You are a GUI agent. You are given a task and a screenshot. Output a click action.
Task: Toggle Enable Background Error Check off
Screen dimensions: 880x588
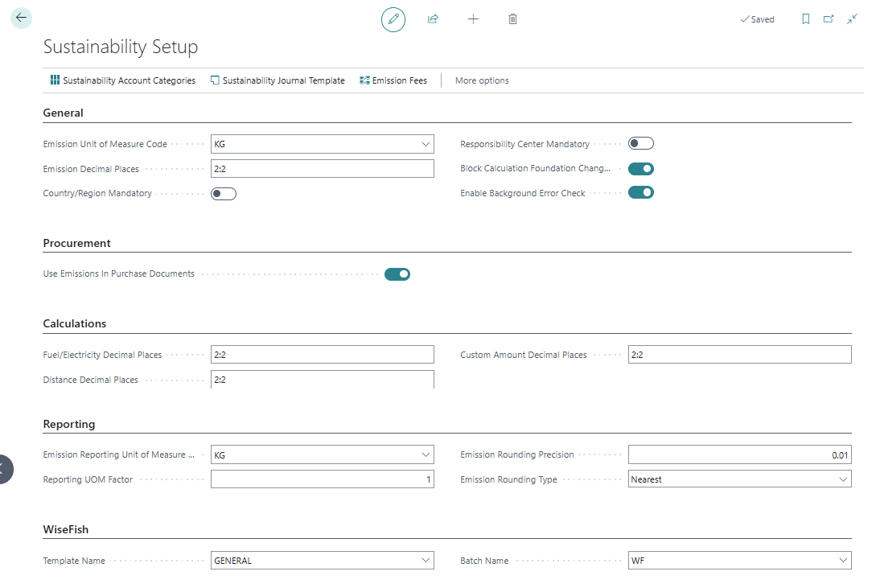click(x=641, y=193)
